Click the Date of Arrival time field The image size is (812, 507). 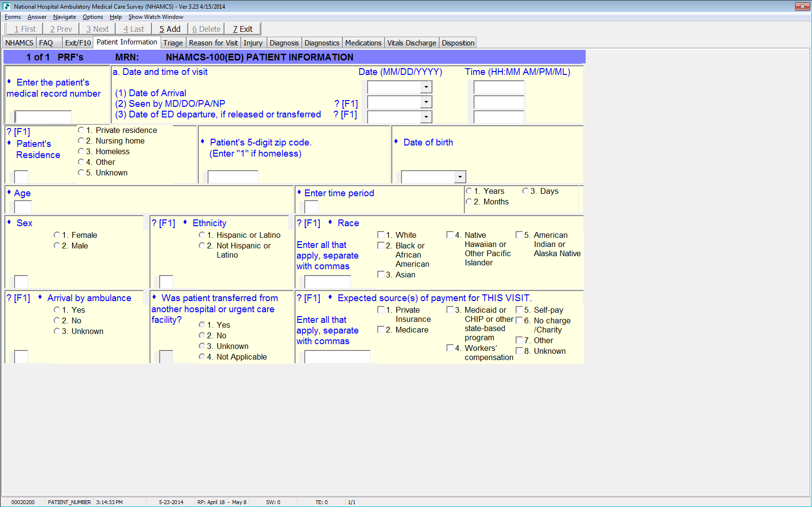[499, 87]
